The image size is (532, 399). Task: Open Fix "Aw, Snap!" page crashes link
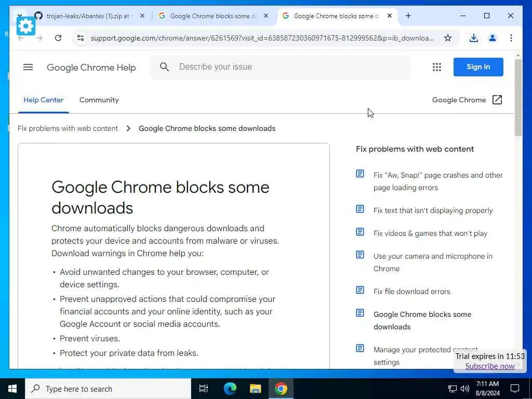pyautogui.click(x=438, y=181)
